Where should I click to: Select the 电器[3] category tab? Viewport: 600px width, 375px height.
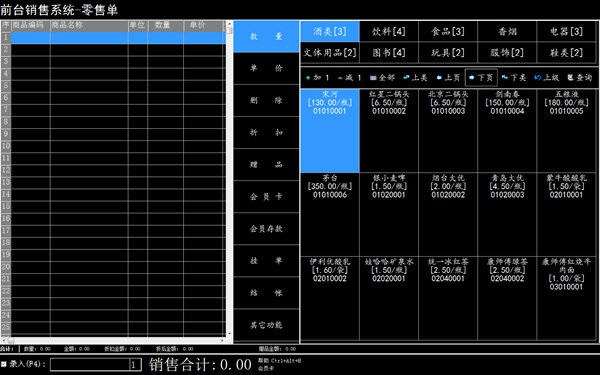(566, 31)
